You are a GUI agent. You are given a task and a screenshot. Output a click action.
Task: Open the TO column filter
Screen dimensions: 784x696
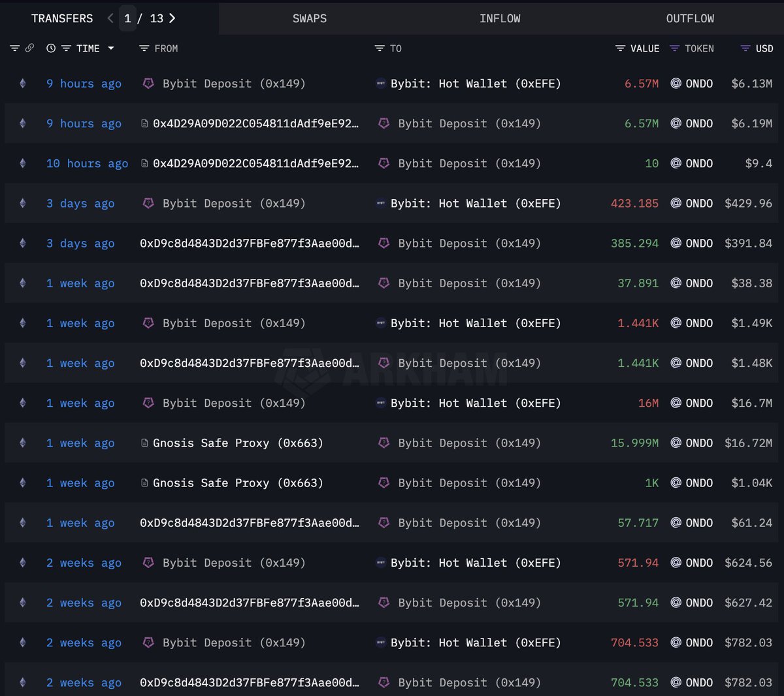pyautogui.click(x=380, y=48)
